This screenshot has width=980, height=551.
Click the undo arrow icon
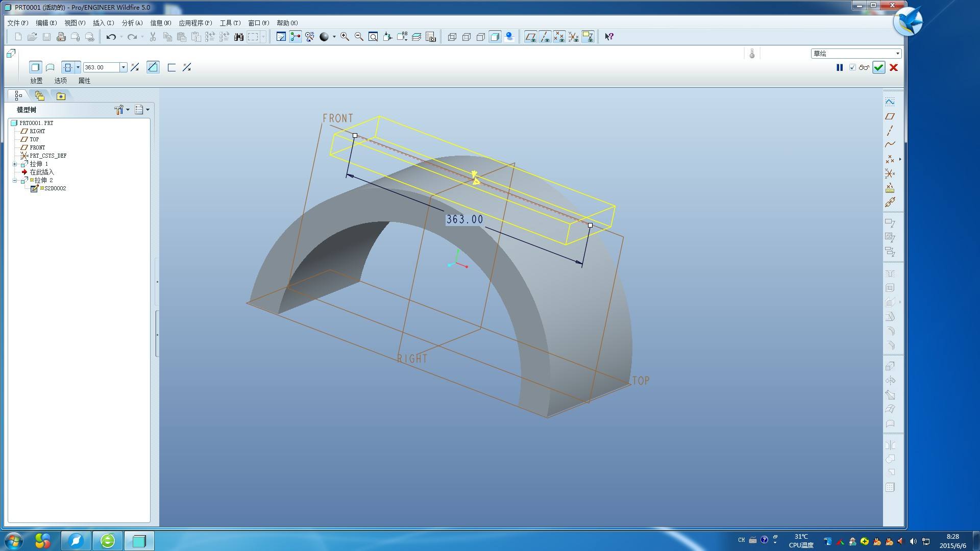tap(111, 37)
